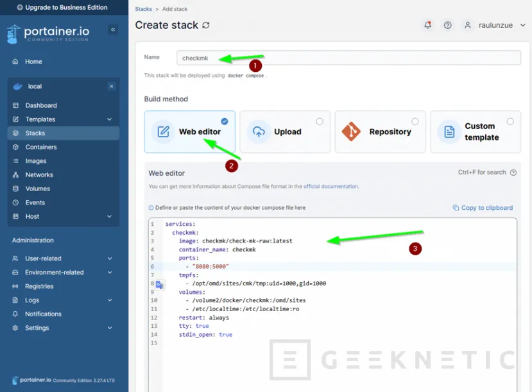Click the help icon next to Ctrl+F search
The height and width of the screenshot is (392, 532).
(513, 173)
